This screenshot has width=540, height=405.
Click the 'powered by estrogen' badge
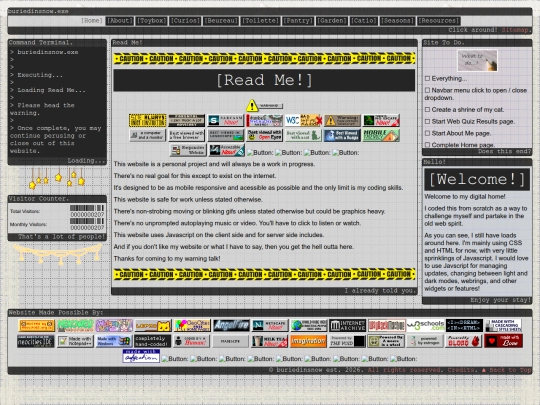point(425,341)
